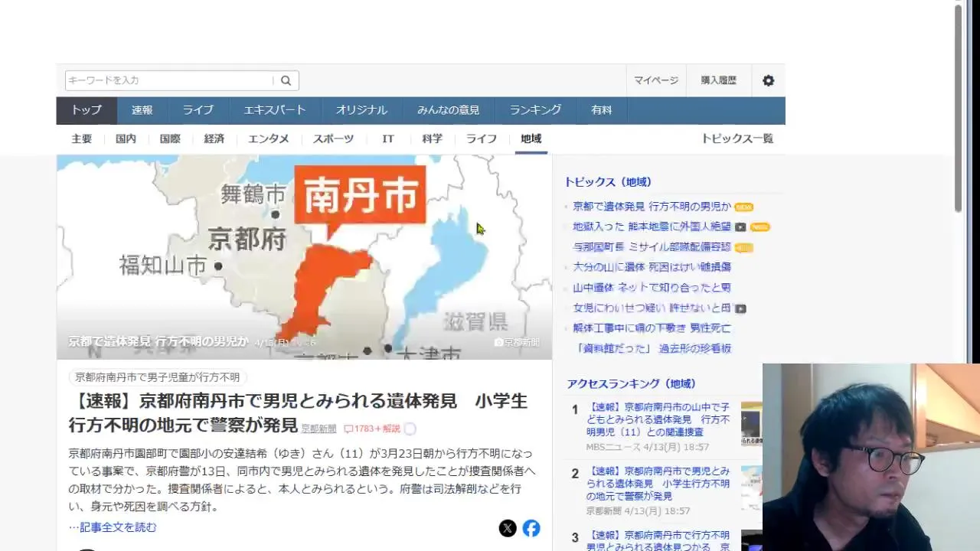Open topic 女児にわいせつ疑い 許せないと母
Viewport: 980px width, 551px height.
pos(652,308)
